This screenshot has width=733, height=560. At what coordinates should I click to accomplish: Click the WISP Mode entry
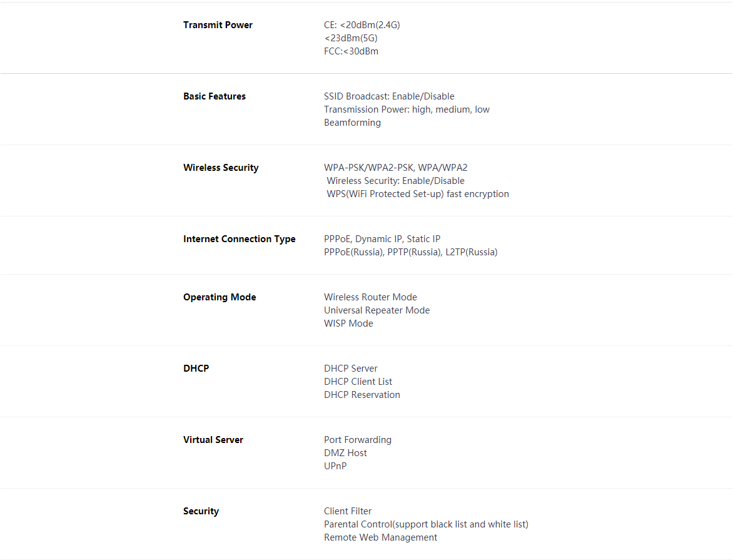(x=348, y=323)
